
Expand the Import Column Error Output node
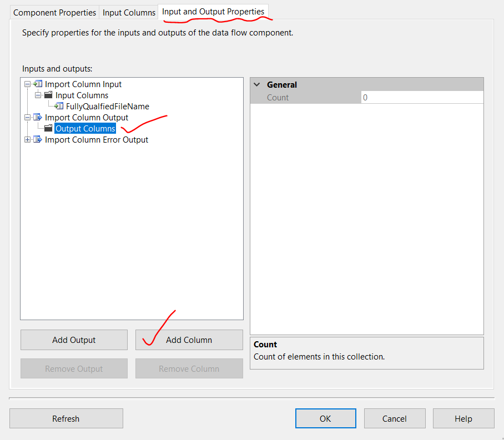(27, 139)
